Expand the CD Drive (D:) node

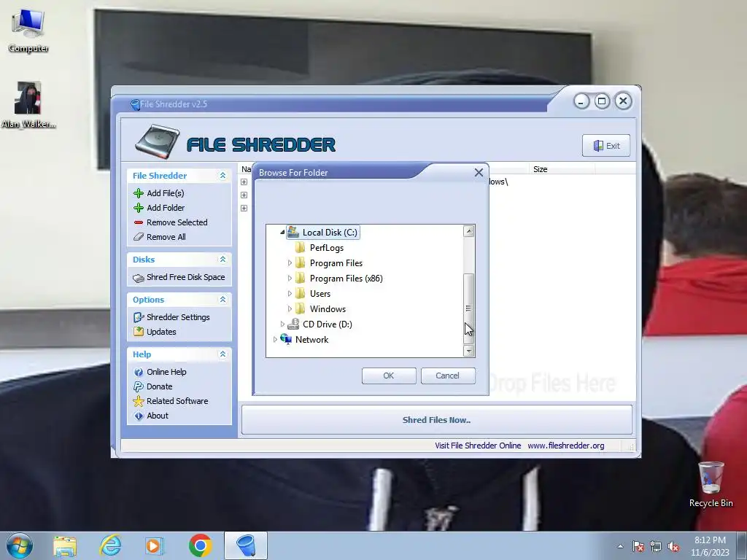[282, 324]
